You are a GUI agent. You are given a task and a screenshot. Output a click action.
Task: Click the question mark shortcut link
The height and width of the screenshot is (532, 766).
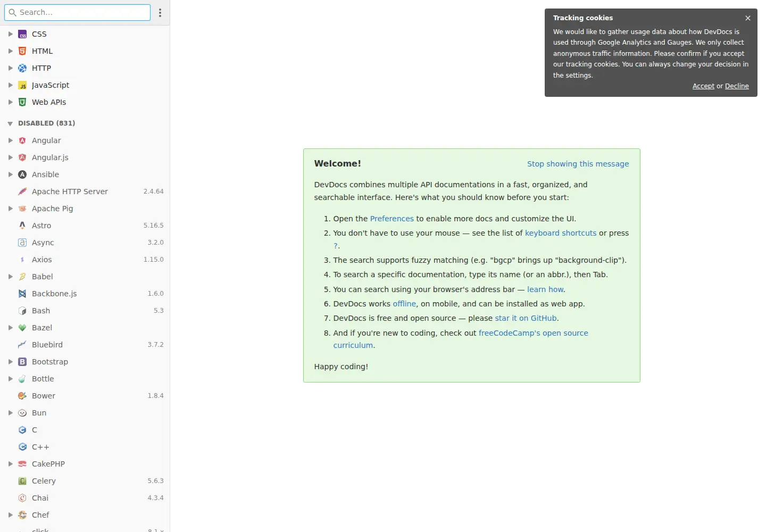click(x=335, y=246)
